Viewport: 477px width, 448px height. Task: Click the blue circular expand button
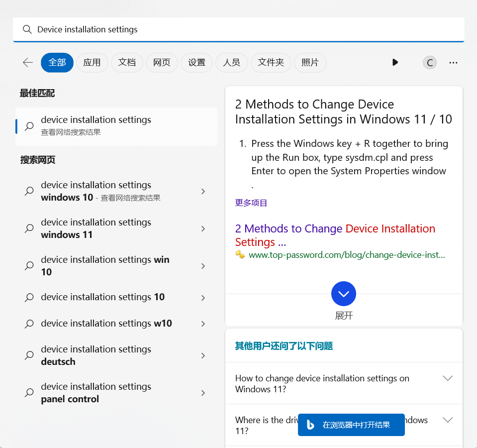pyautogui.click(x=344, y=294)
